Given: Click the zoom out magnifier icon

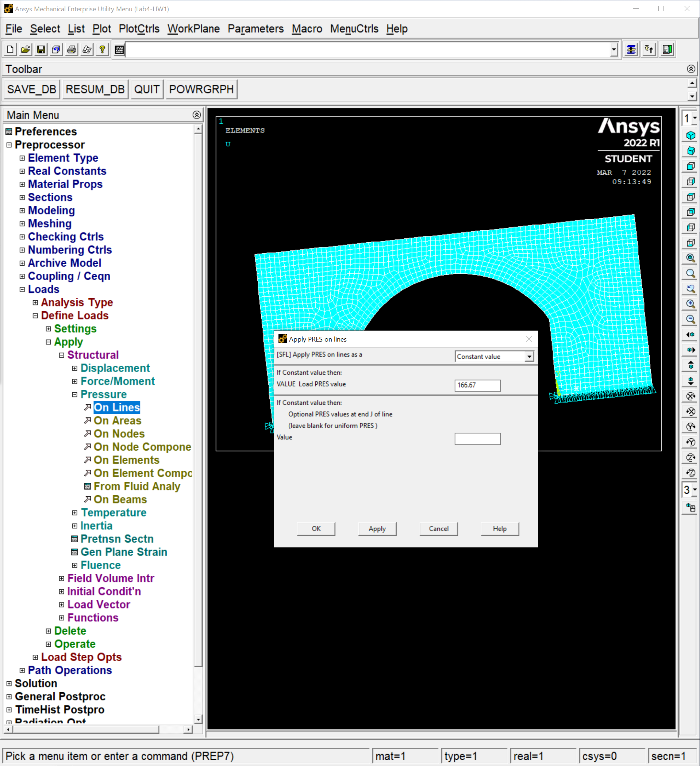Looking at the screenshot, I should [691, 319].
